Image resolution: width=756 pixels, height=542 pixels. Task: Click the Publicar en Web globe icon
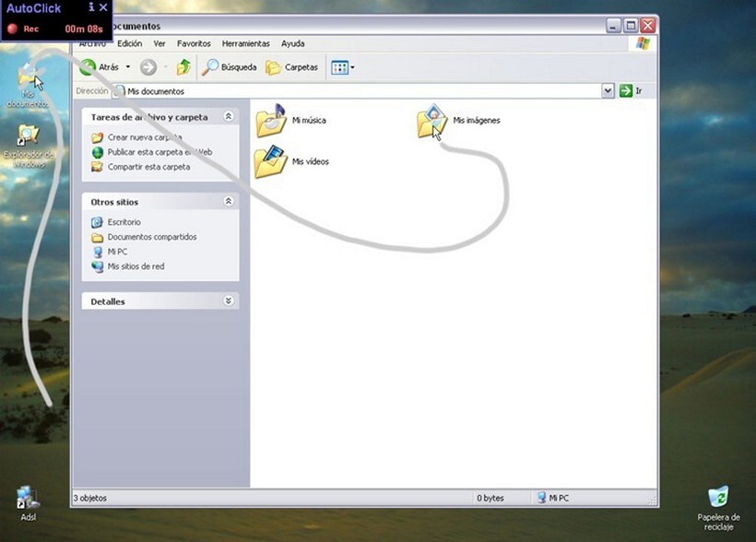[x=98, y=152]
